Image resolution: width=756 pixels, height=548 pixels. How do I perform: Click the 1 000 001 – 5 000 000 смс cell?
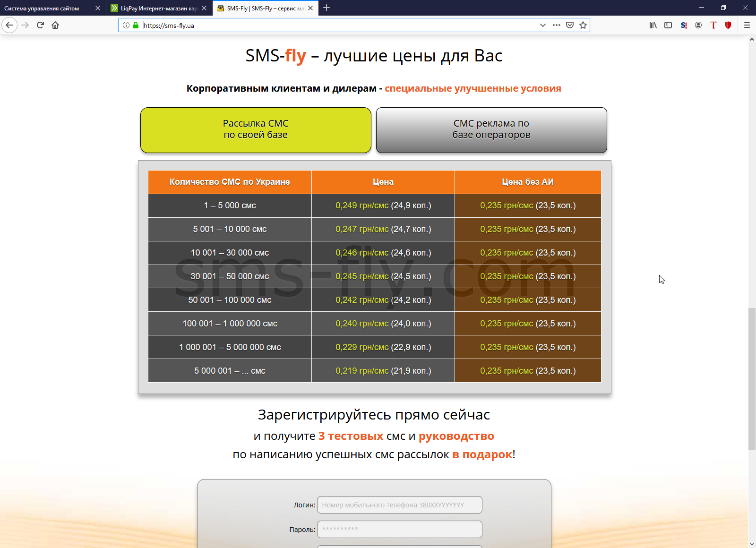point(230,347)
